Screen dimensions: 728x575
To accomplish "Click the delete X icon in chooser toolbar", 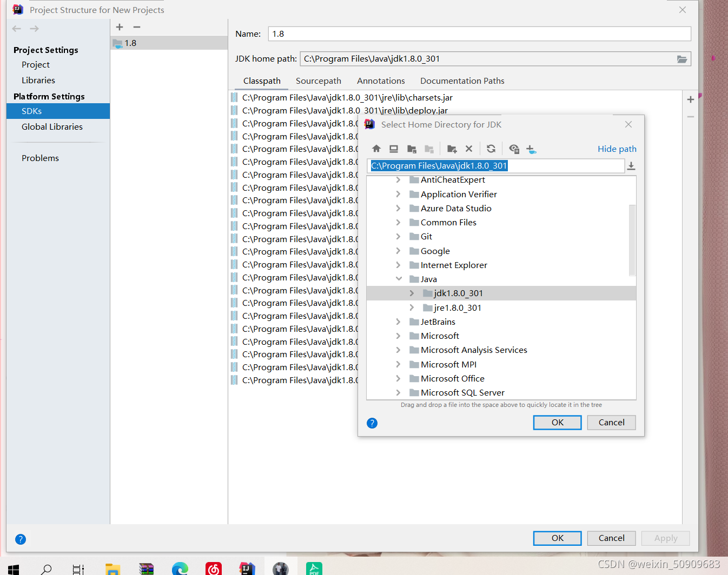I will click(x=469, y=149).
